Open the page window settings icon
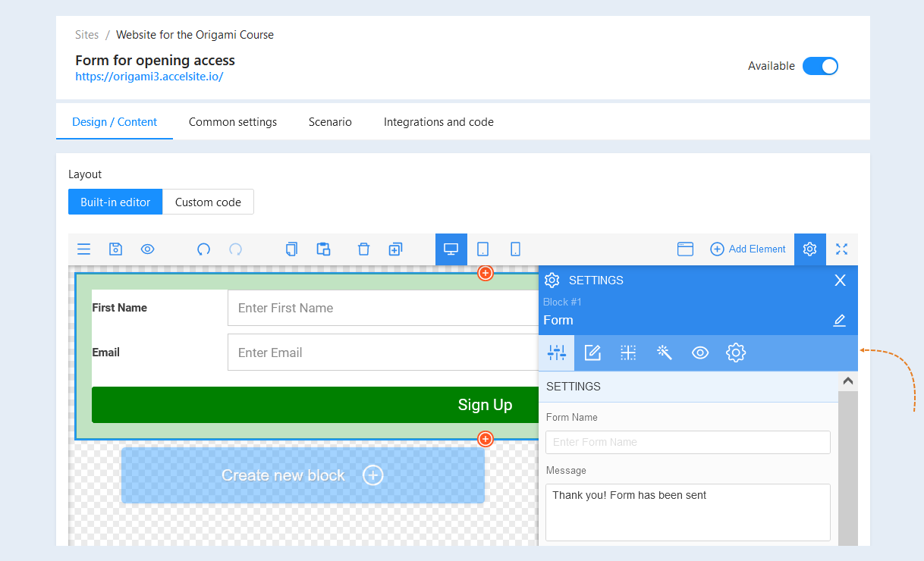The height and width of the screenshot is (561, 924). (686, 249)
